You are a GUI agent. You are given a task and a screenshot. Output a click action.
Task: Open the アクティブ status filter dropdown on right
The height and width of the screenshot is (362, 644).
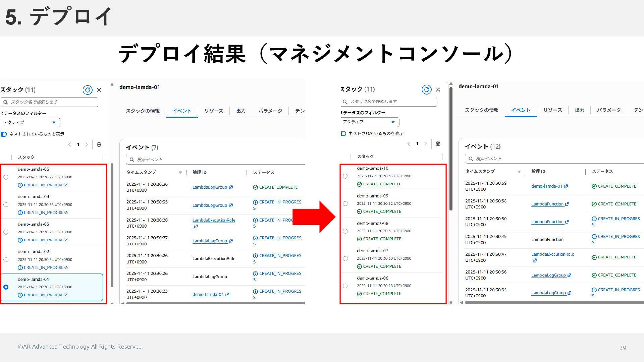point(369,122)
